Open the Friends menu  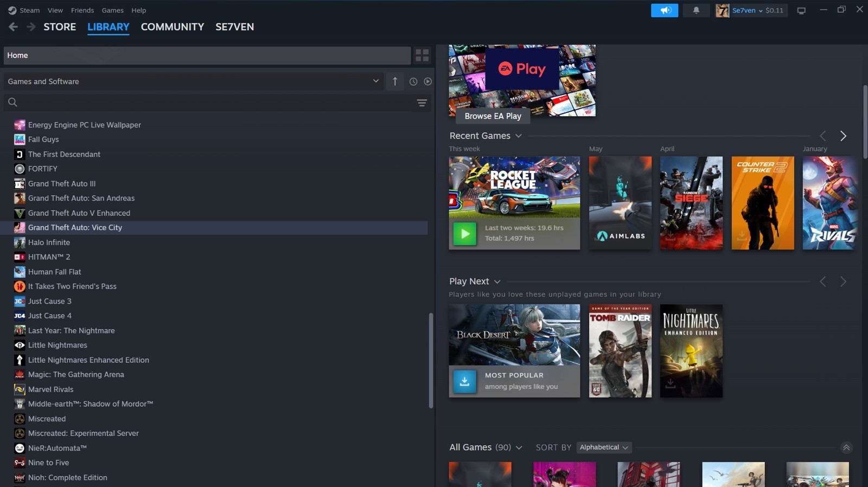coord(82,10)
